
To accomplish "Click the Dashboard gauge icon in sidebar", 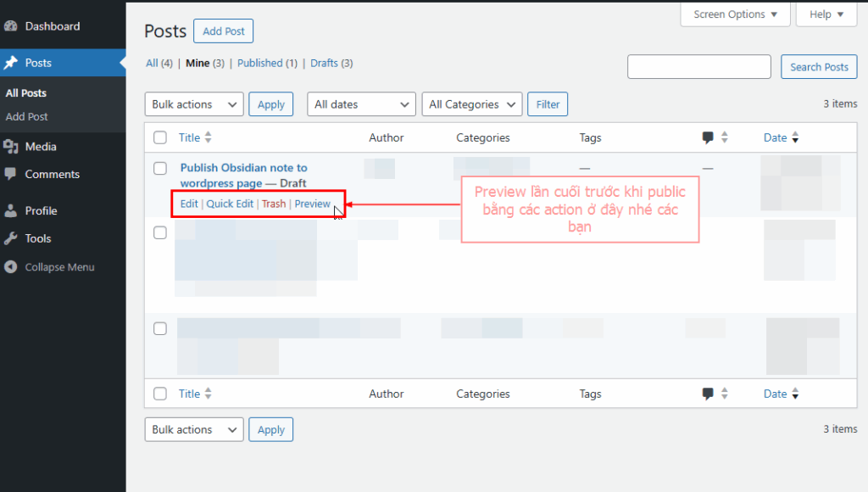I will click(11, 26).
